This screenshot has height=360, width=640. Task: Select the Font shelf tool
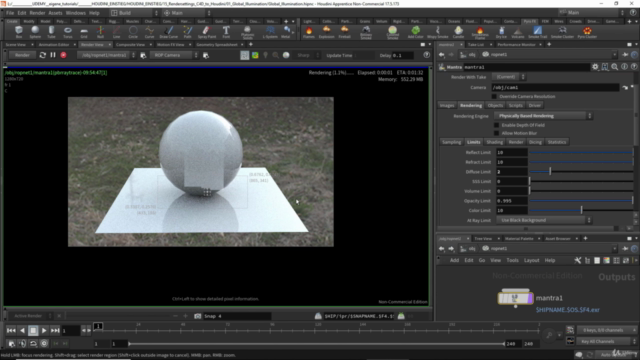[226, 31]
